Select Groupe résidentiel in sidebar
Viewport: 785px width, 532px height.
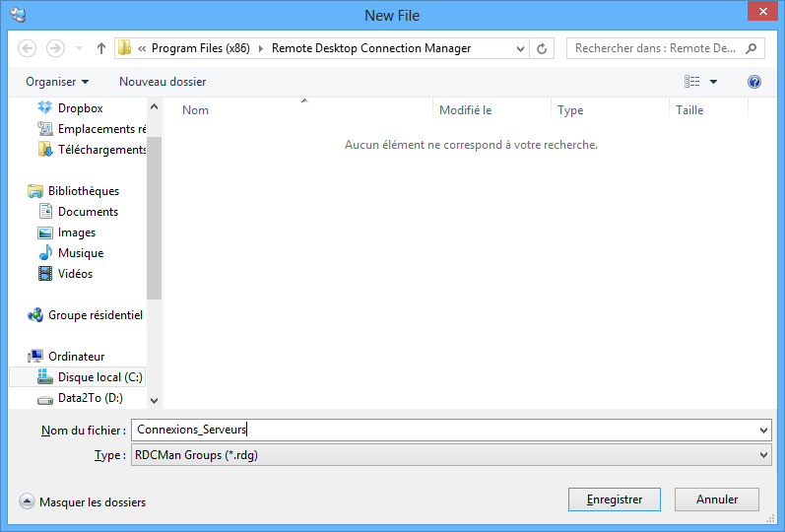pos(96,315)
